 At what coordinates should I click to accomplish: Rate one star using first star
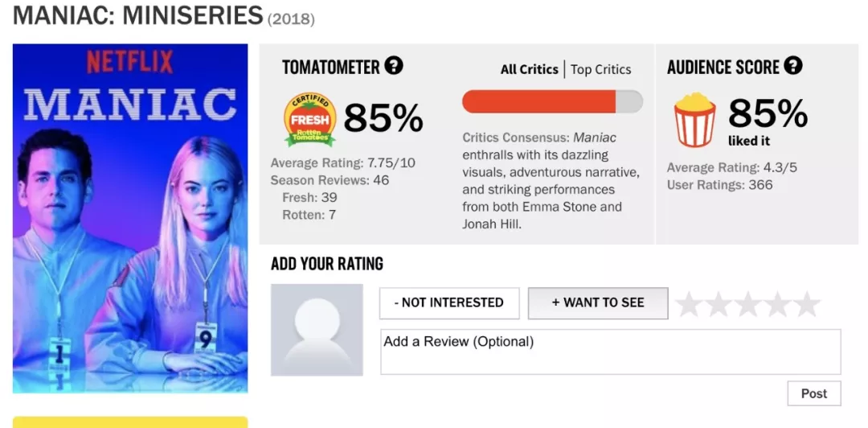(x=690, y=304)
